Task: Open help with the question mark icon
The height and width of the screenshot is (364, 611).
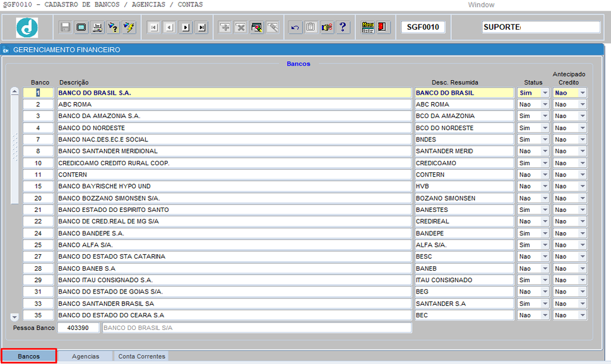Action: coord(343,27)
